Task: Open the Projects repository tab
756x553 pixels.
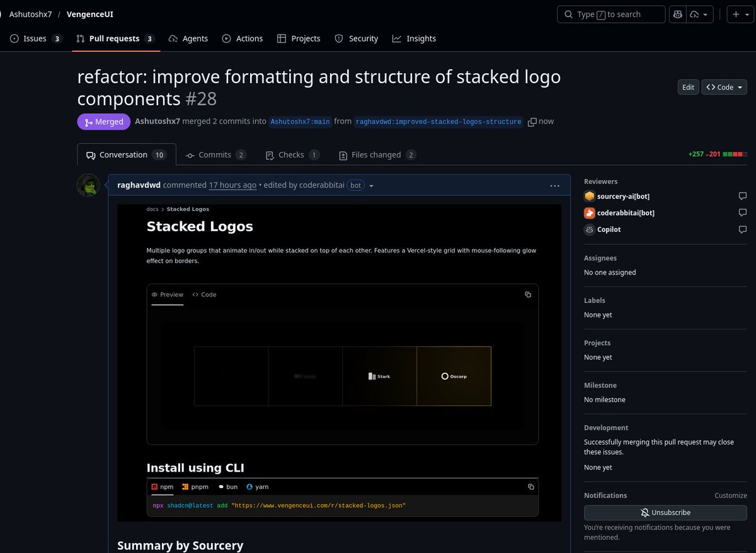Action: 299,38
